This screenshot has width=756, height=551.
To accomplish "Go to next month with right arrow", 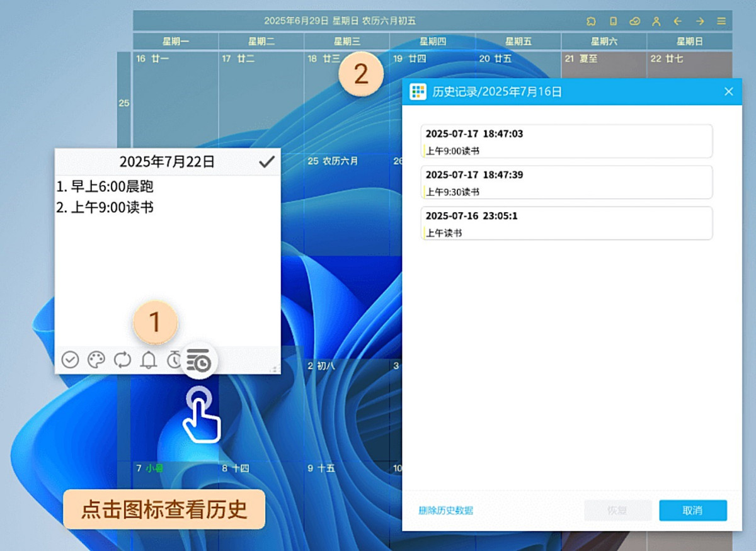I will point(699,21).
